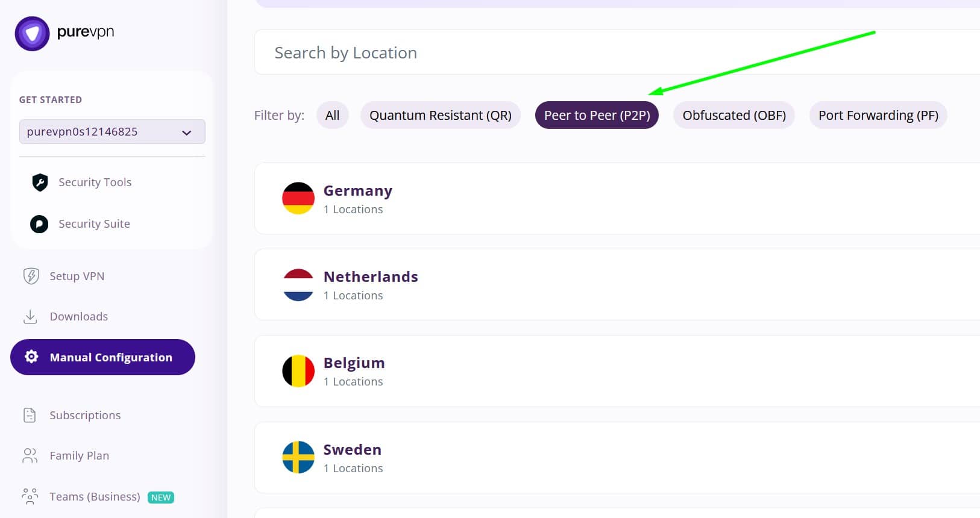The height and width of the screenshot is (518, 980).
Task: Click '1 Locations' under Belgium
Action: coord(353,382)
